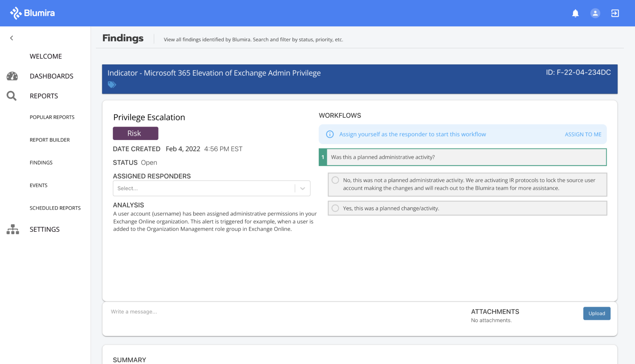This screenshot has width=635, height=364.
Task: Click the 'WORKFLOWS' heading
Action: pos(340,116)
